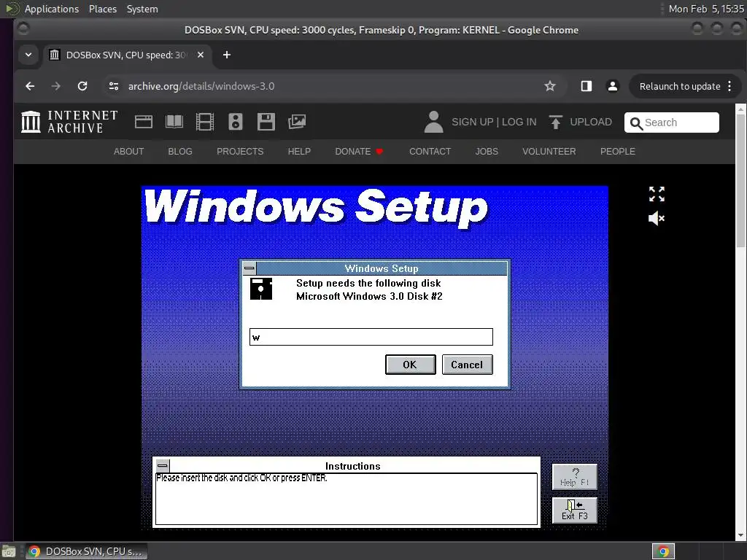Screen dimensions: 747x560
Task: Close the DOSBox SVN tab
Action: click(201, 55)
